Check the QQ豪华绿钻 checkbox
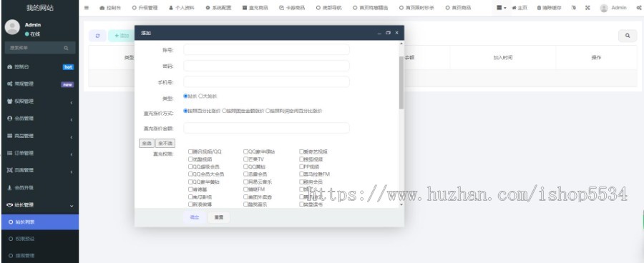Viewport: 644px width, 263px height. [x=245, y=152]
